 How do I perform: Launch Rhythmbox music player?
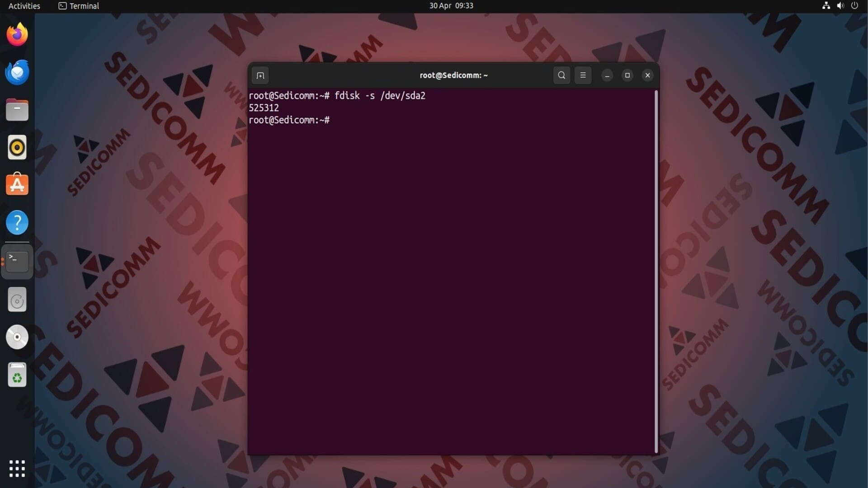click(17, 147)
